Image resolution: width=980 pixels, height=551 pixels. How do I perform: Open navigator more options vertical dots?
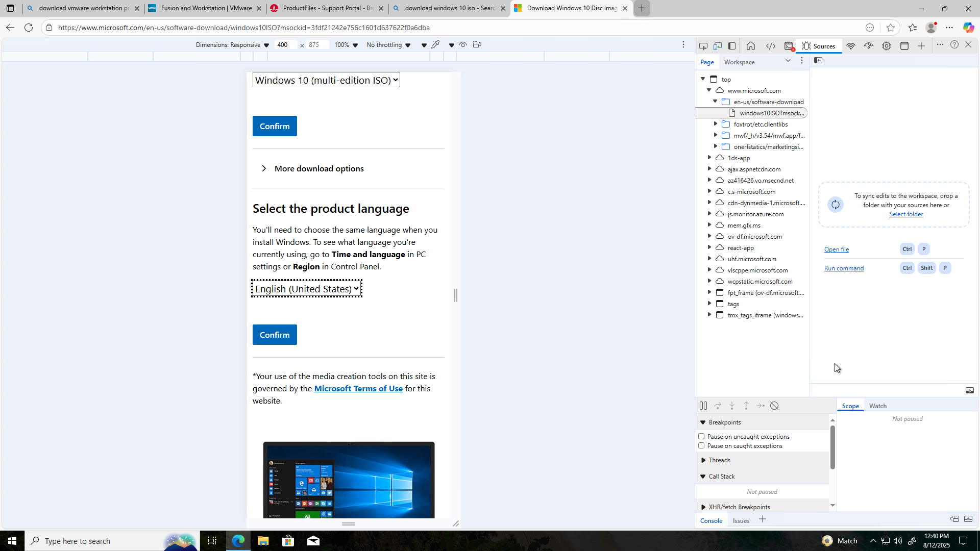[802, 61]
